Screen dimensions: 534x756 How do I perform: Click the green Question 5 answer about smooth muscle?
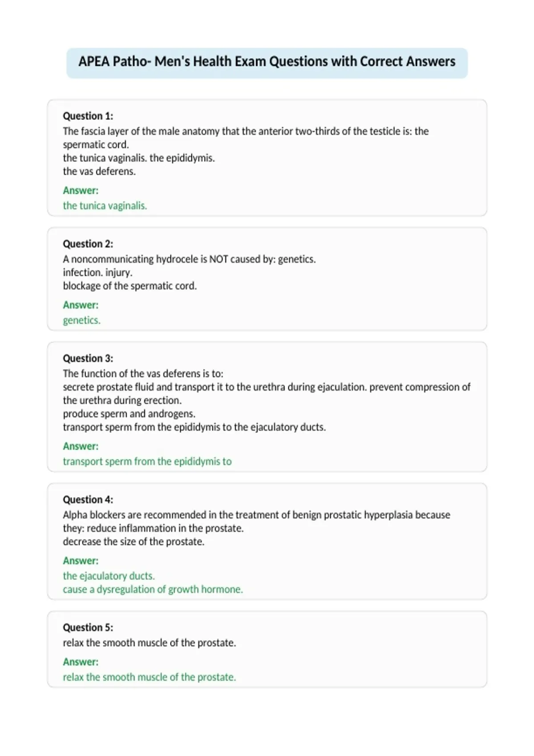pos(149,677)
